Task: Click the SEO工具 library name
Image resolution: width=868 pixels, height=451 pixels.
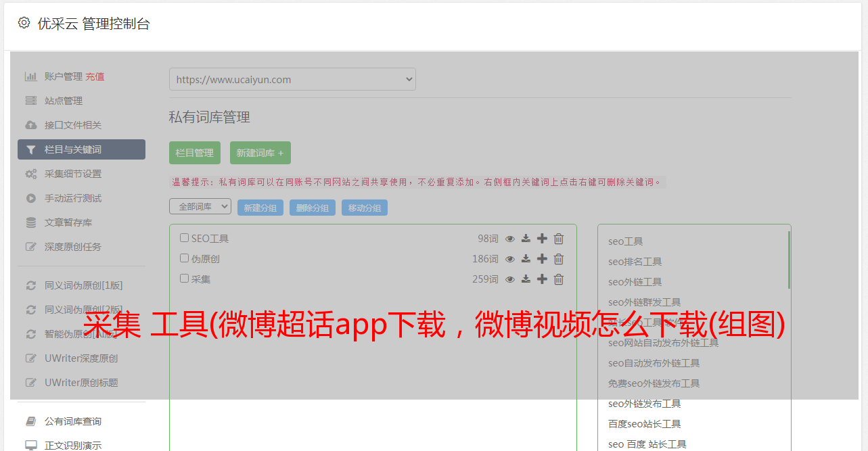Action: [x=210, y=239]
